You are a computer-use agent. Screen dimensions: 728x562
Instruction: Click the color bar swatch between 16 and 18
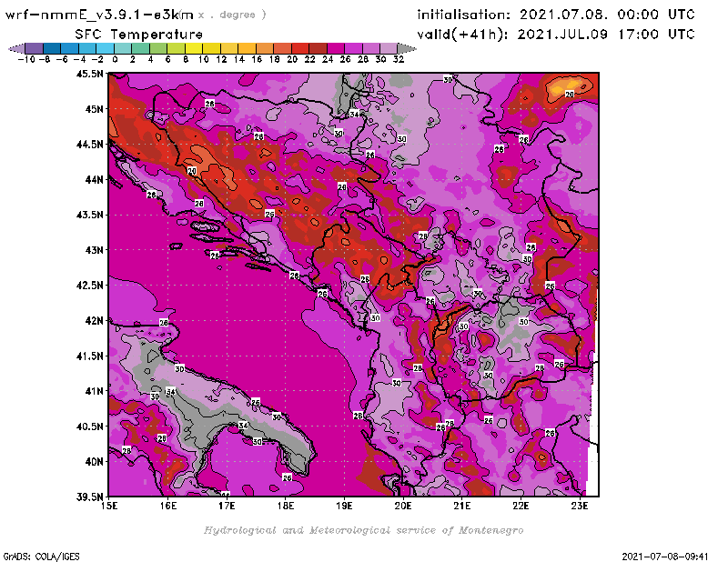265,48
